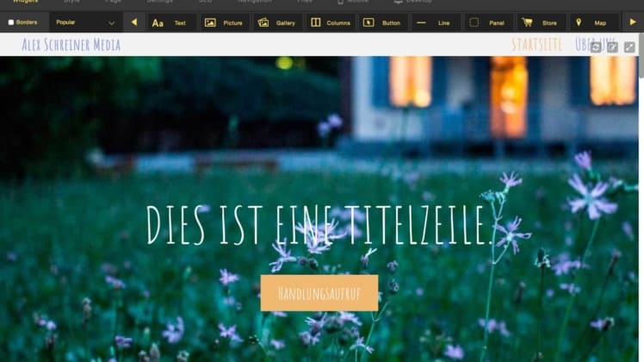Click the refresh icon in the header overlay
The height and width of the screenshot is (362, 644).
pyautogui.click(x=596, y=47)
